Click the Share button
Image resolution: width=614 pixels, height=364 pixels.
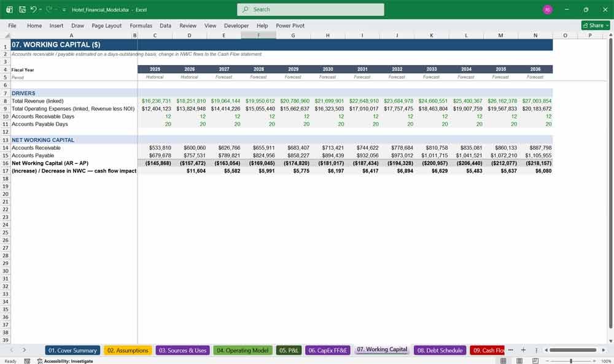pyautogui.click(x=596, y=25)
